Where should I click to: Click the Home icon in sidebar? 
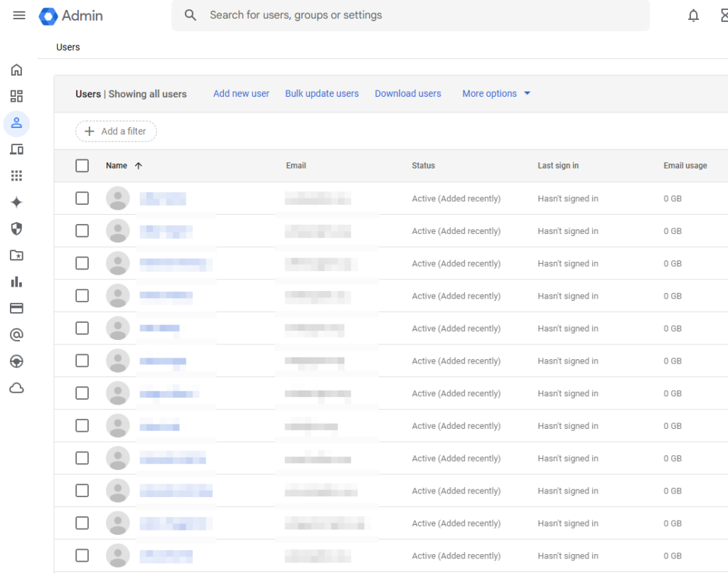pyautogui.click(x=16, y=70)
